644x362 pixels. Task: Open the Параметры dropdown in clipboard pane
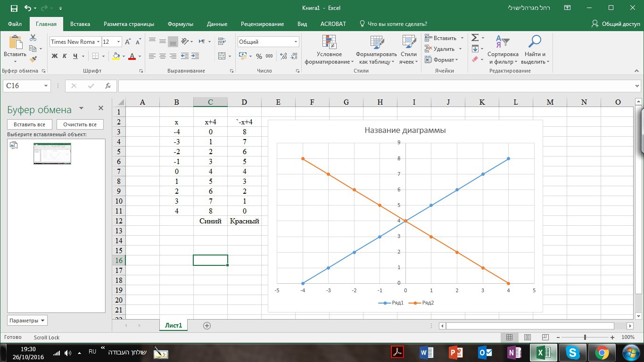tap(27, 321)
